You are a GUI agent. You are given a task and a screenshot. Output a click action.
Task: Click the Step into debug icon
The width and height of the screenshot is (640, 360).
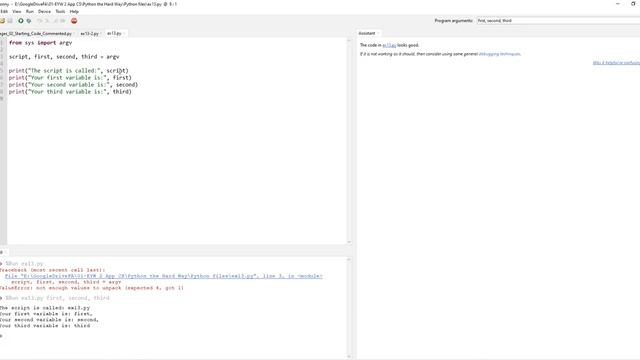(x=47, y=21)
